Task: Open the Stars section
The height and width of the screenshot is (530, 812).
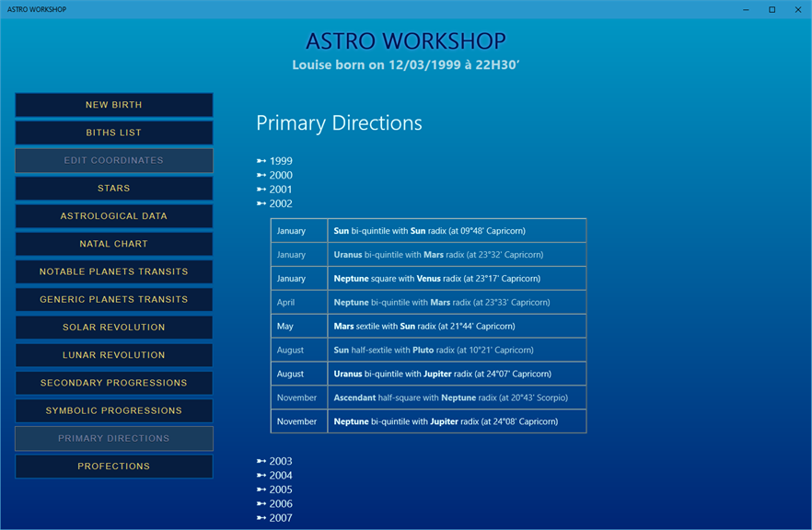Action: (114, 189)
